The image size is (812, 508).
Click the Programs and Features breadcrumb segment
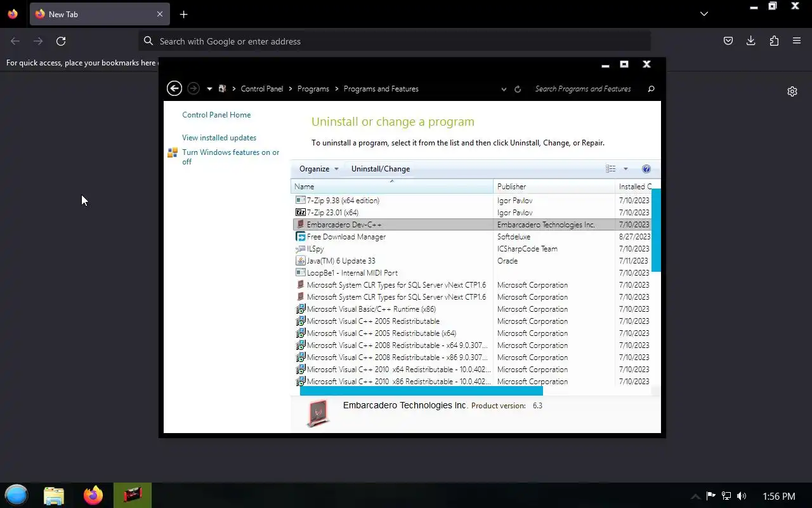click(381, 89)
